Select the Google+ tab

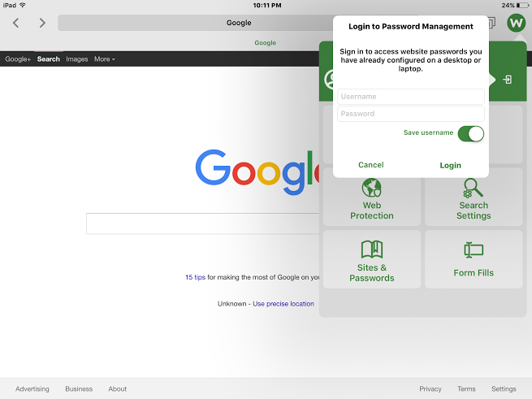click(x=18, y=59)
